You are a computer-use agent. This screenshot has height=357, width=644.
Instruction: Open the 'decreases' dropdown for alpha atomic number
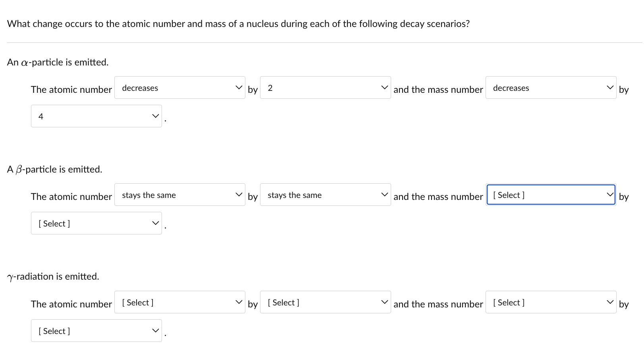pyautogui.click(x=179, y=87)
